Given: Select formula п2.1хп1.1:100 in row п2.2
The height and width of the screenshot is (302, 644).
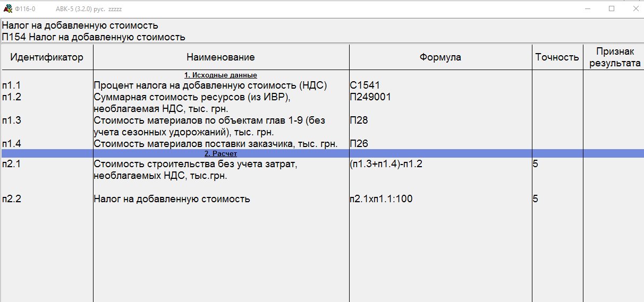Looking at the screenshot, I should point(381,200).
